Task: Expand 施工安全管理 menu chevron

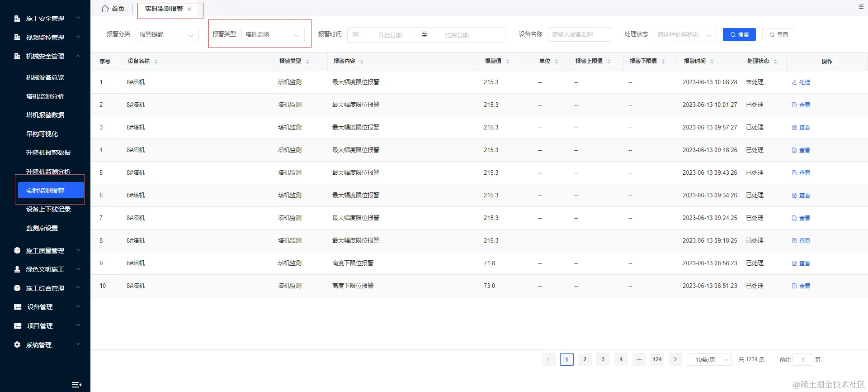Action: pyautogui.click(x=78, y=18)
